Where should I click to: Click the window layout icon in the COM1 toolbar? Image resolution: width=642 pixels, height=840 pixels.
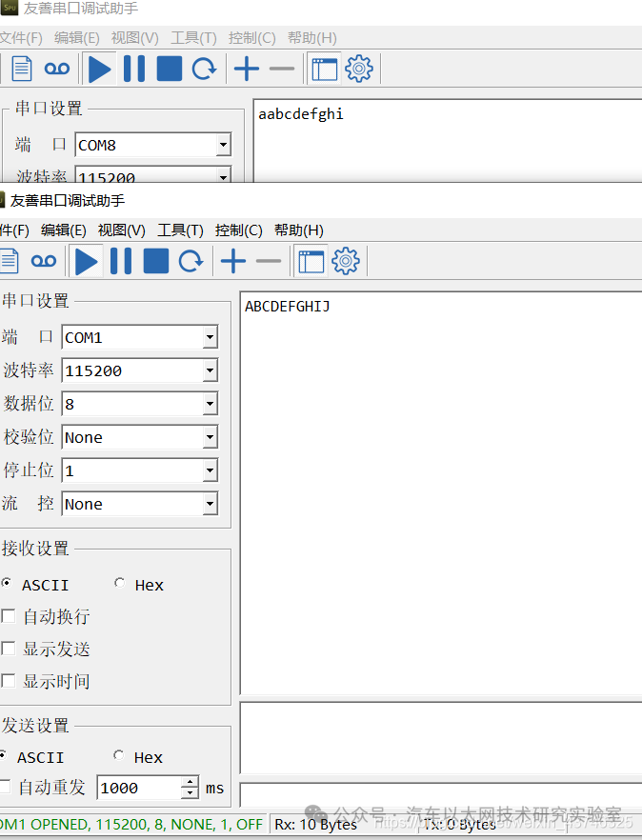[x=311, y=261]
